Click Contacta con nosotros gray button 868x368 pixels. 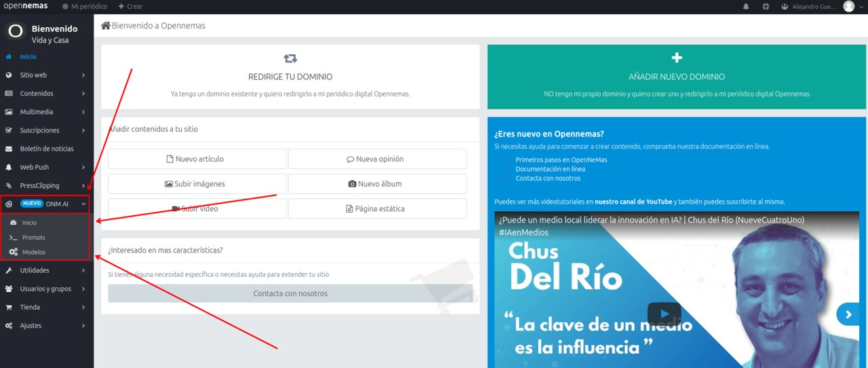click(x=290, y=293)
